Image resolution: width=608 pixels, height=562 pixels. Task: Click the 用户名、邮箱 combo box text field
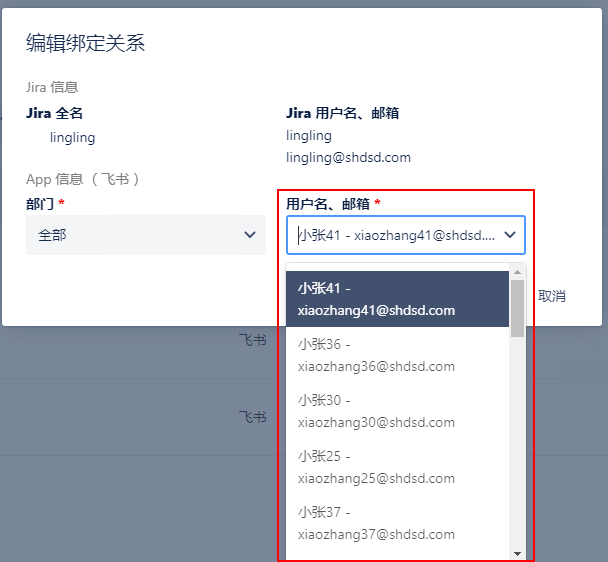click(x=395, y=235)
